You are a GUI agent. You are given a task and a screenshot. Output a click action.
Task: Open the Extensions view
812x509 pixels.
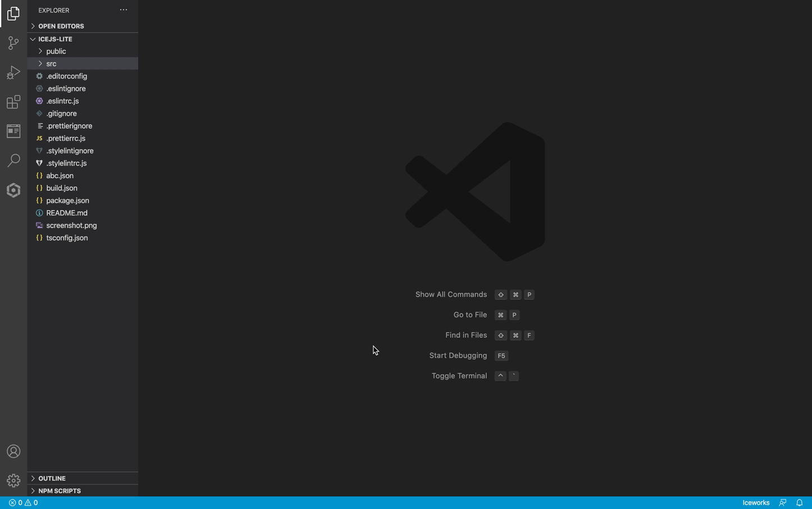tap(13, 102)
